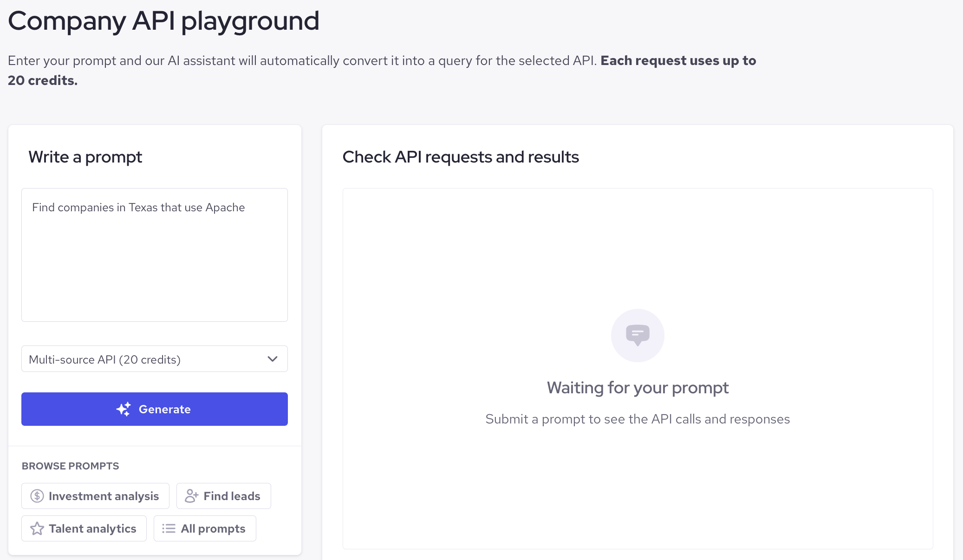Click 'Check API requests and results' heading
Screen dimensions: 963x560
(x=461, y=157)
